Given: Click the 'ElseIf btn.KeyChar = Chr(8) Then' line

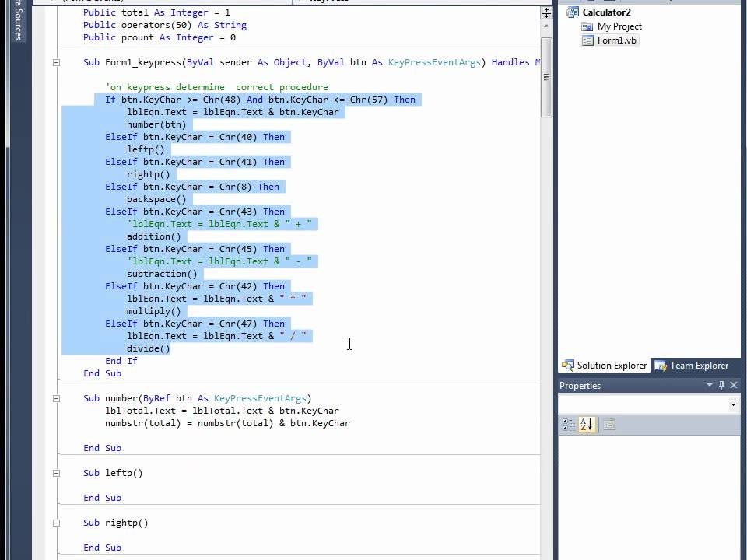Looking at the screenshot, I should tap(192, 187).
